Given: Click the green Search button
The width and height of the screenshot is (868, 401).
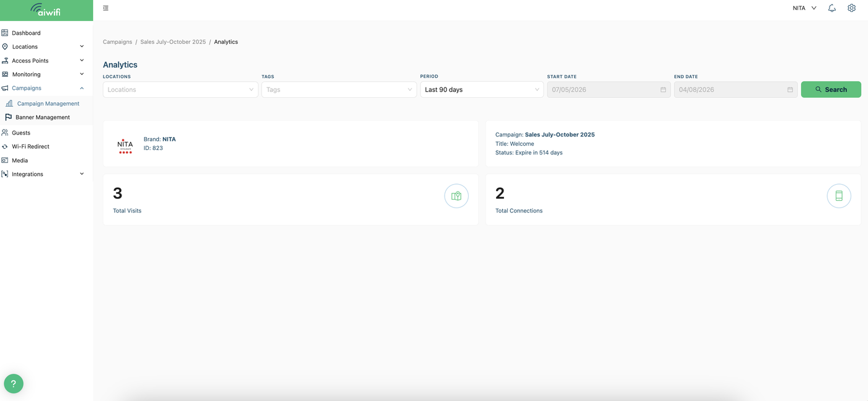Looking at the screenshot, I should [831, 90].
